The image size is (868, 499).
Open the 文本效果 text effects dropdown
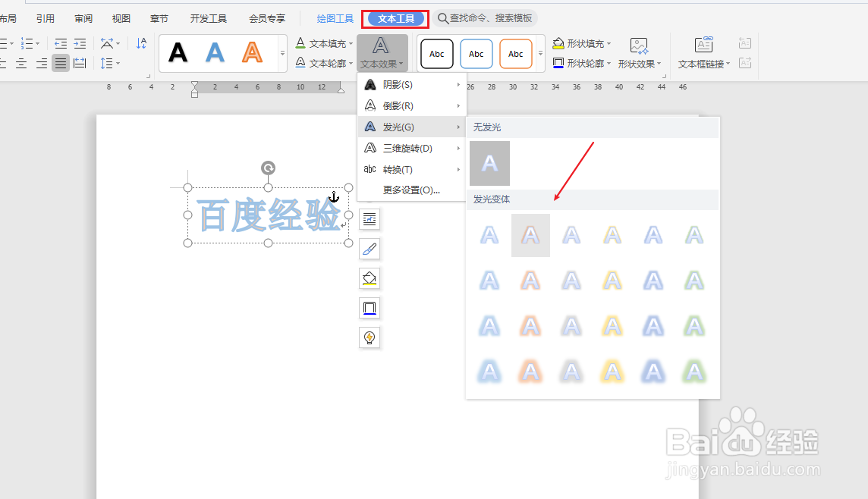click(x=382, y=53)
